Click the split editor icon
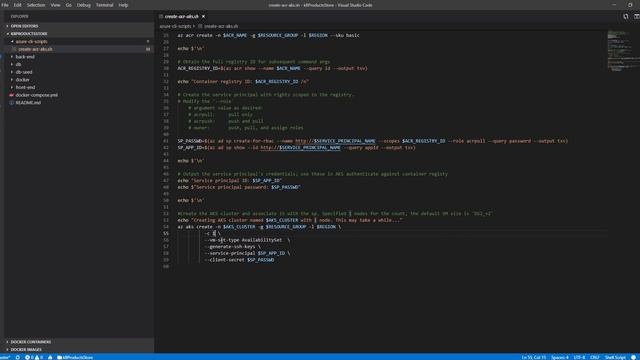This screenshot has height=360, width=640. [x=636, y=16]
